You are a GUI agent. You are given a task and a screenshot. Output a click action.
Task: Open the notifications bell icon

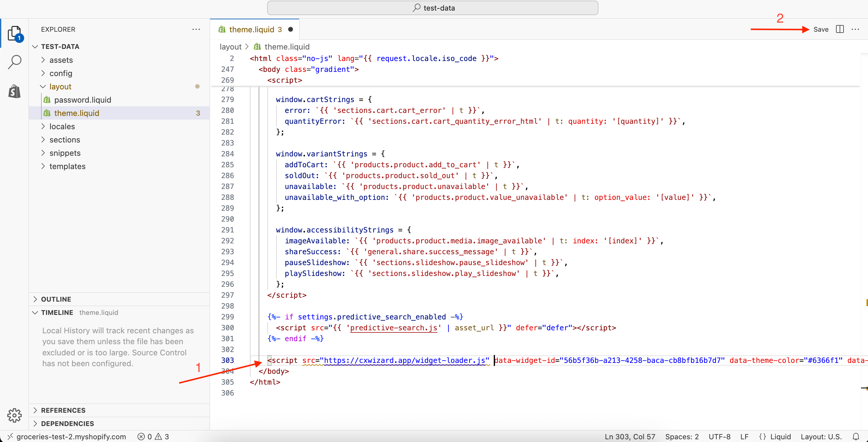click(x=856, y=436)
